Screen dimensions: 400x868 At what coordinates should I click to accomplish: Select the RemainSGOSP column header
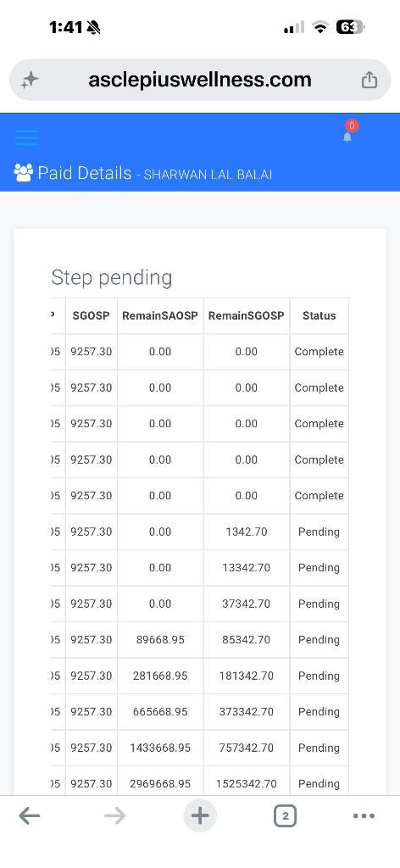point(247,315)
